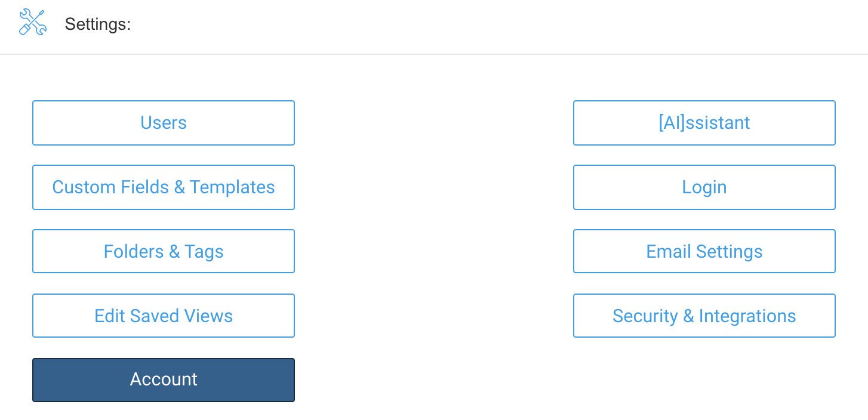Open Security & Integrations settings

point(704,316)
